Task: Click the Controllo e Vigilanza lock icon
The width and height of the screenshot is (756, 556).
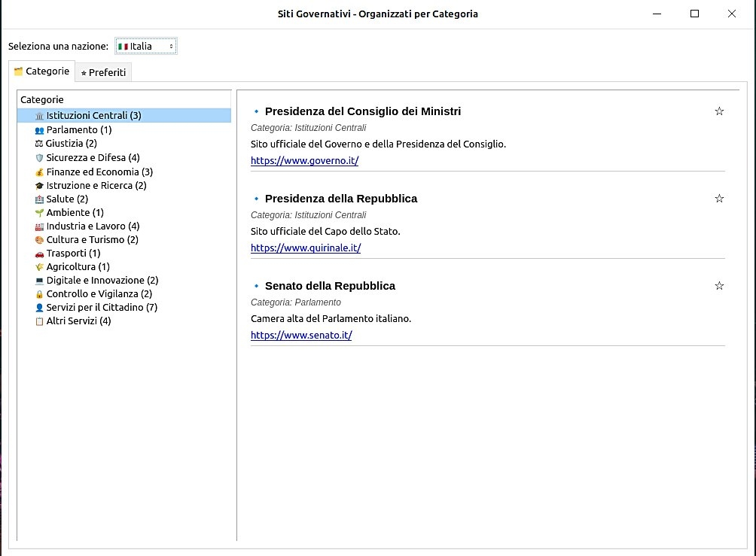Action: (x=40, y=294)
